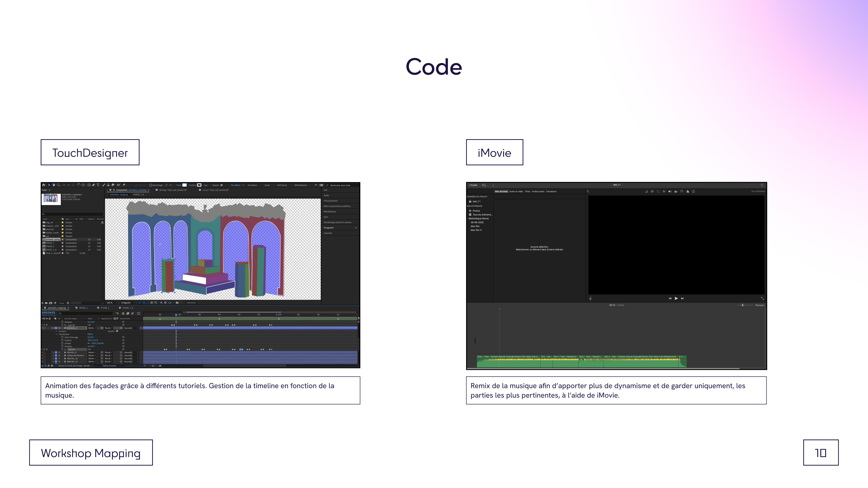Select the Type text tool
The height and width of the screenshot is (488, 868).
tap(98, 185)
